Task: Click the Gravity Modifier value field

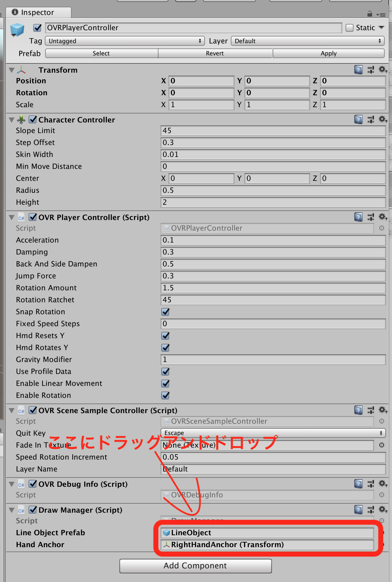Action: [273, 359]
